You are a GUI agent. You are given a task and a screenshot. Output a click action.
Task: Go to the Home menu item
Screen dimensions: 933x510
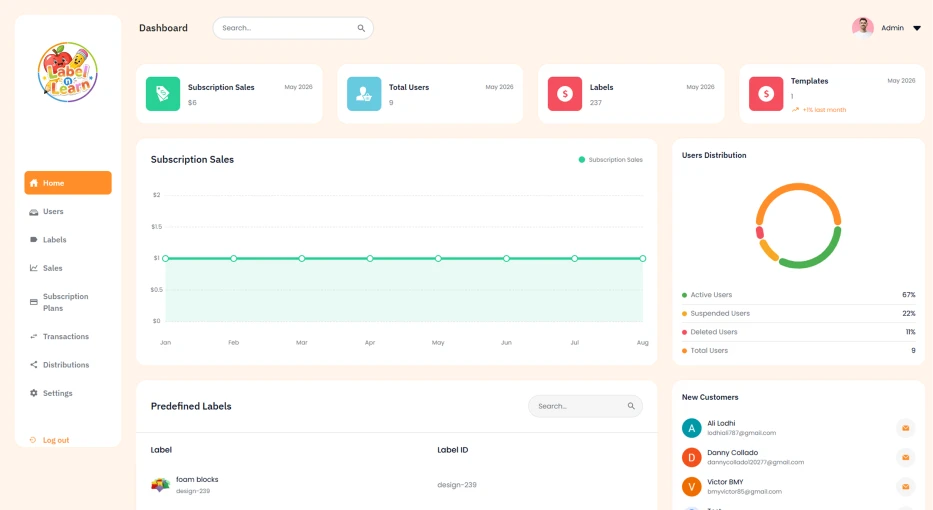tap(68, 183)
